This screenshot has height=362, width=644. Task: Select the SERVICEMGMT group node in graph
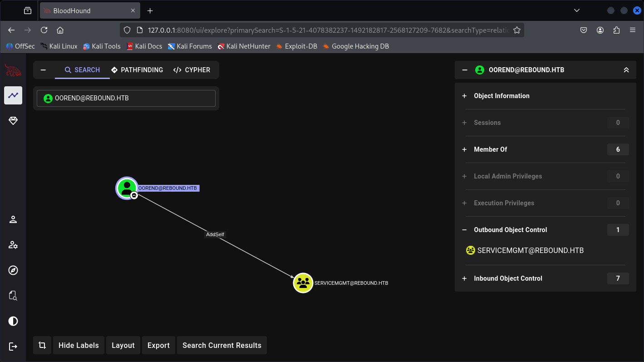303,283
